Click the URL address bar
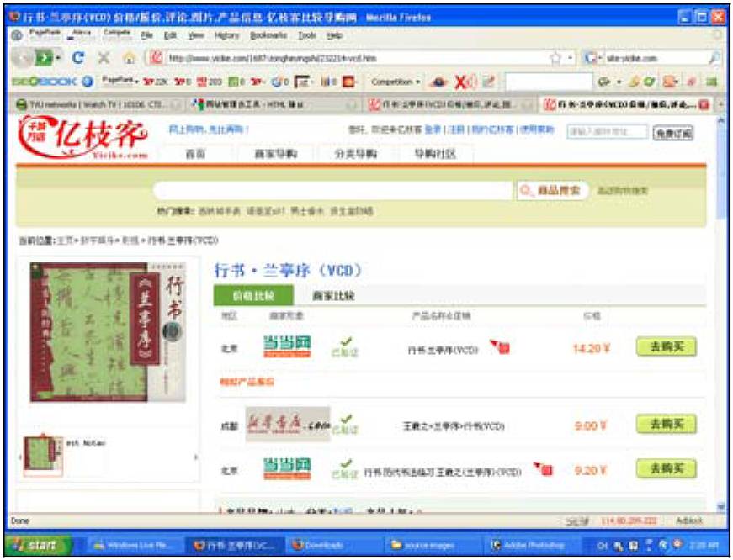 coord(355,58)
